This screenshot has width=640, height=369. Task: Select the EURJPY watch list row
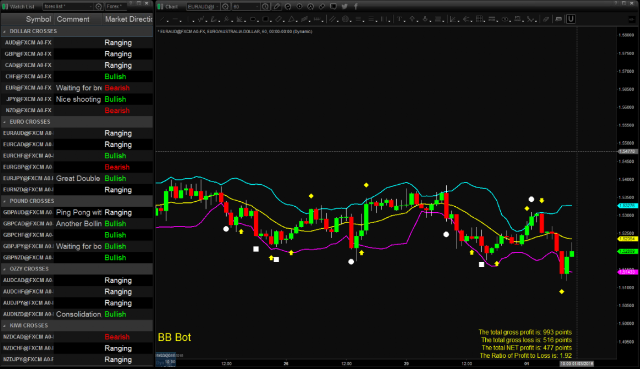(77, 178)
